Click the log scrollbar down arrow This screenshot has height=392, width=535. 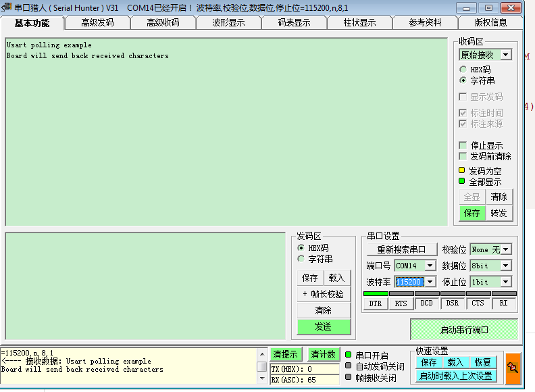point(261,378)
